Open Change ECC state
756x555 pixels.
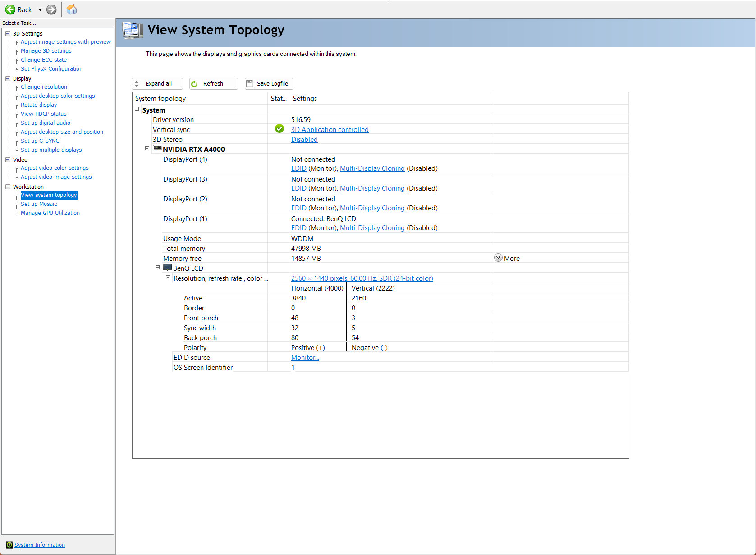[x=44, y=60]
